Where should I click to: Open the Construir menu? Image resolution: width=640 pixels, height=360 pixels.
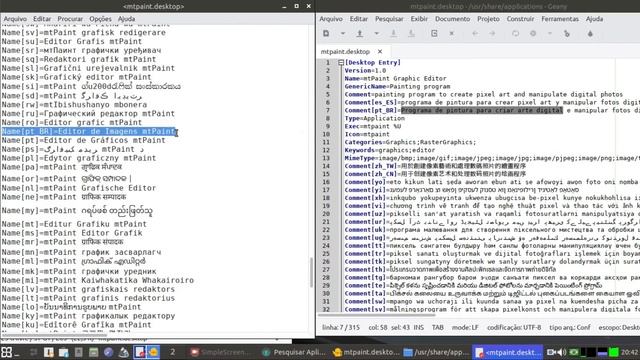click(520, 19)
